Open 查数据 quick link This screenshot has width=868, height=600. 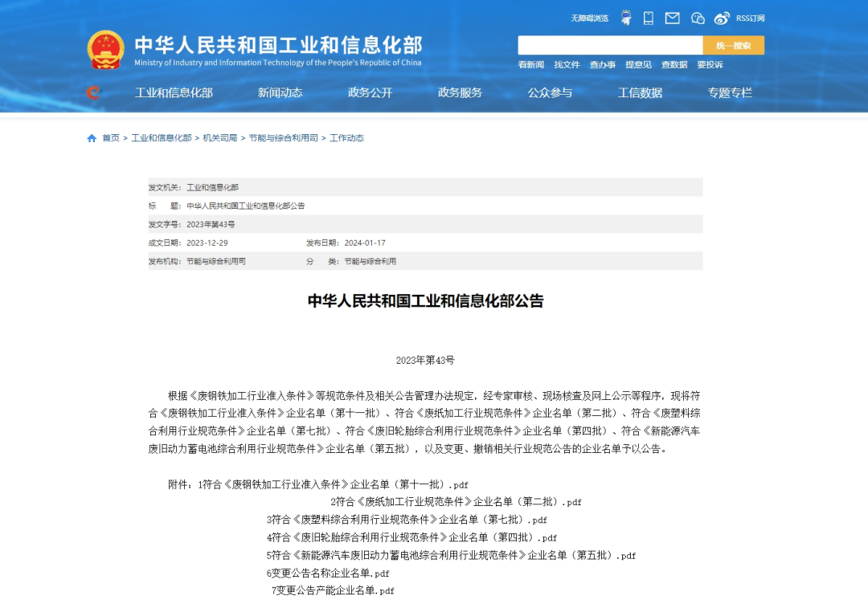(x=674, y=65)
